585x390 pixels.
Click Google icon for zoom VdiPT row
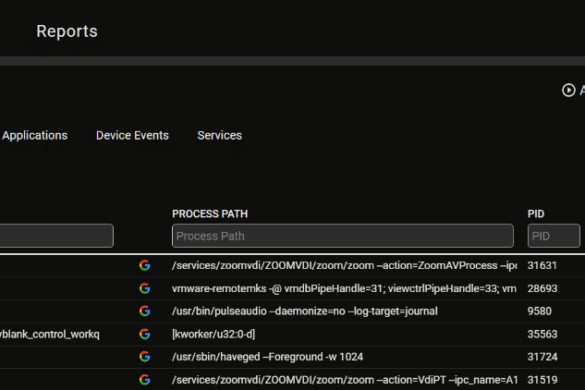tap(145, 380)
